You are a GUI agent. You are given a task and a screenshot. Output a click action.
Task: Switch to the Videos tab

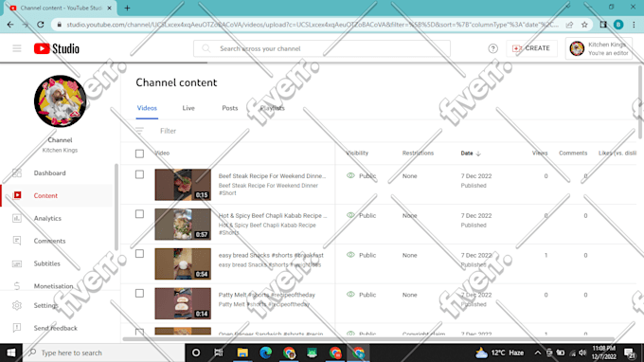[147, 108]
